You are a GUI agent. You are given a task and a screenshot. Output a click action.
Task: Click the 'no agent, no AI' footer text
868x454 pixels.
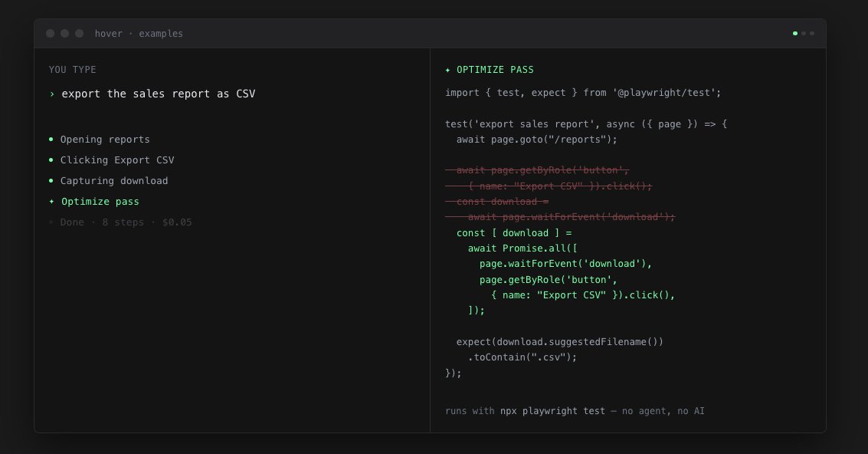[663, 411]
